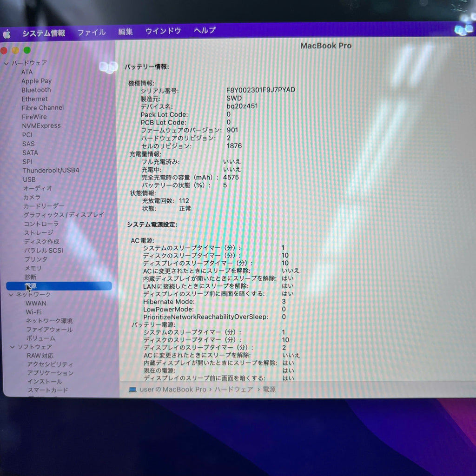Screen dimensions: 476x476
Task: Click the PrioritizeNetworkReachabilityOverSleep label
Action: (206, 317)
